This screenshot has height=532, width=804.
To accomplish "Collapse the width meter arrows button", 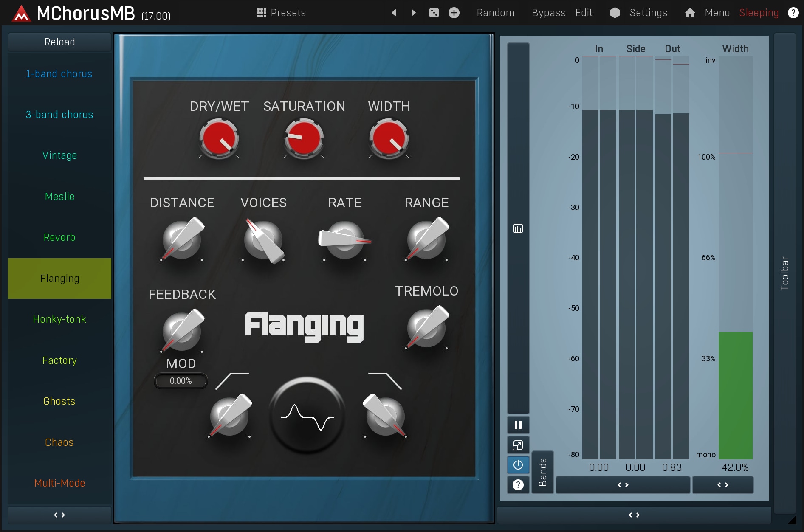I will (722, 485).
